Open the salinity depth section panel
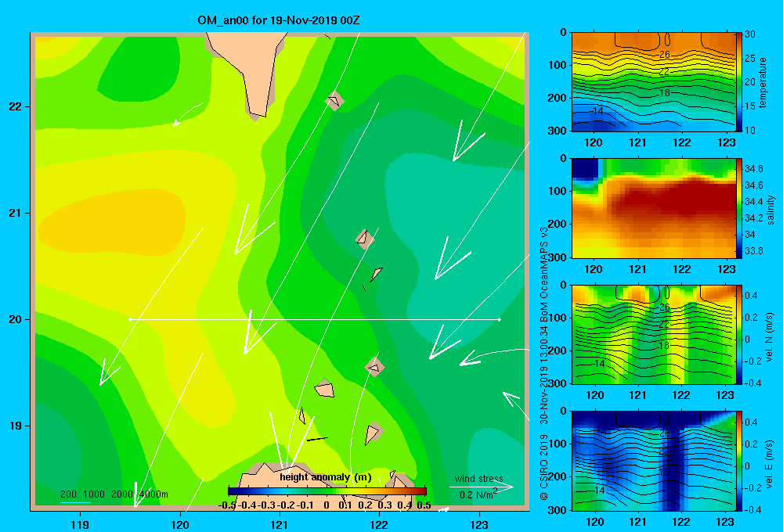The image size is (783, 532). [653, 208]
